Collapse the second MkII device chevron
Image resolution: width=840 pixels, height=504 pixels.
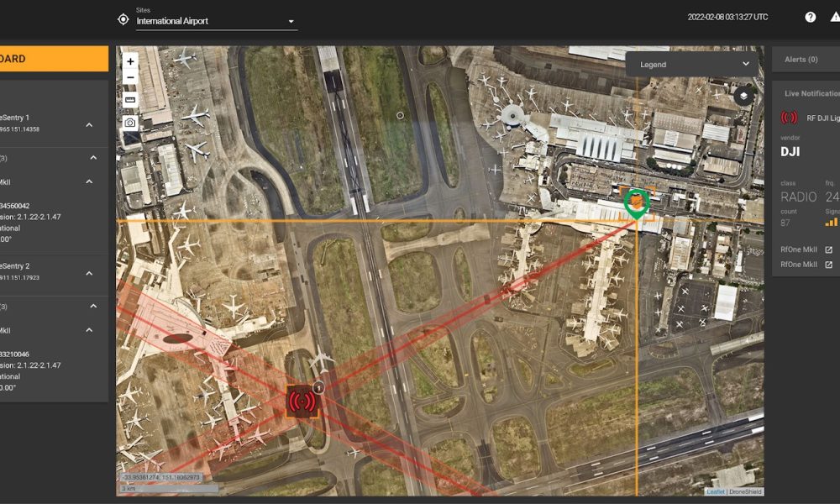point(90,330)
